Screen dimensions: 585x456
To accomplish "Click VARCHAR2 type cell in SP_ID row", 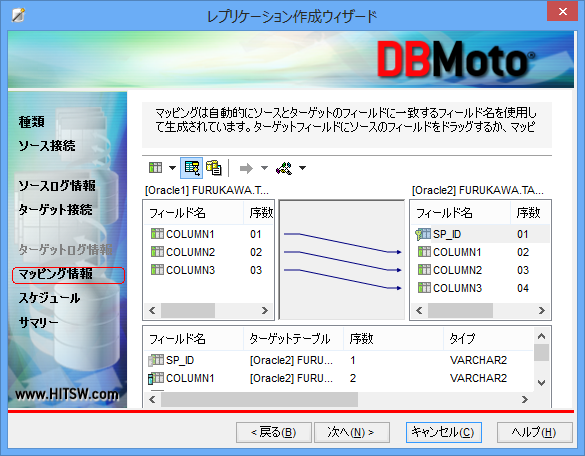I will (x=478, y=360).
